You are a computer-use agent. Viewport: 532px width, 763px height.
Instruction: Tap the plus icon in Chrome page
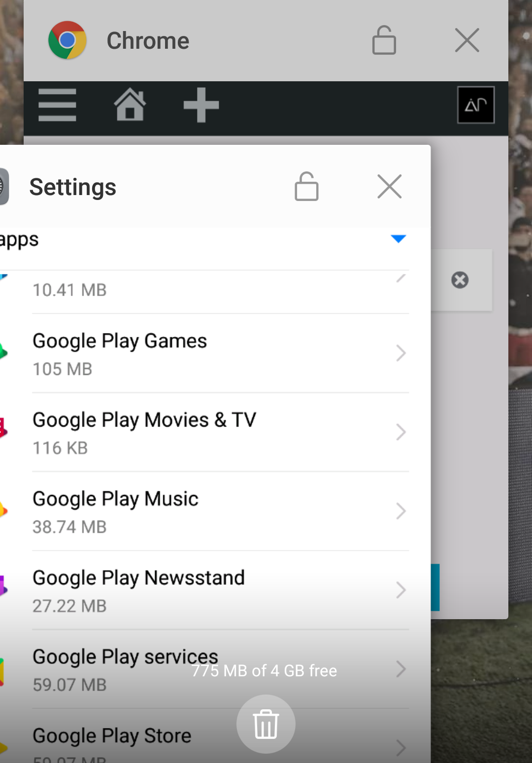pos(201,105)
